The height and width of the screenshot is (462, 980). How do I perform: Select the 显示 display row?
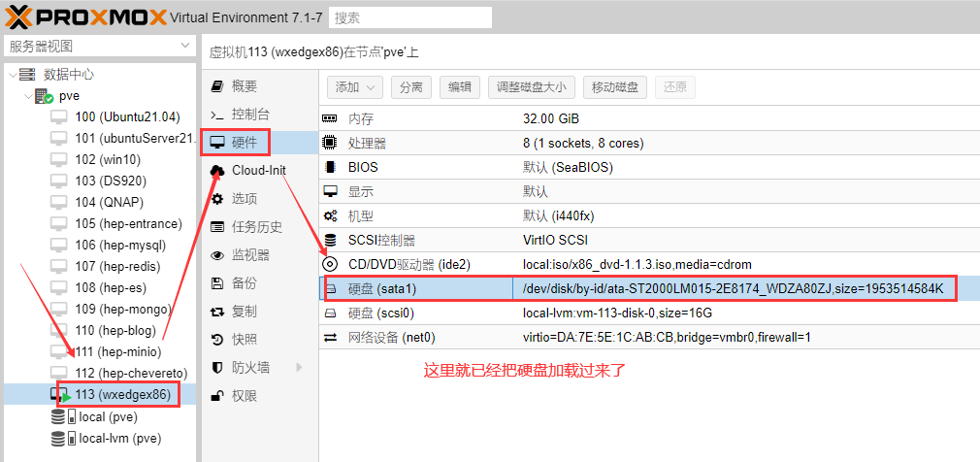[x=649, y=191]
